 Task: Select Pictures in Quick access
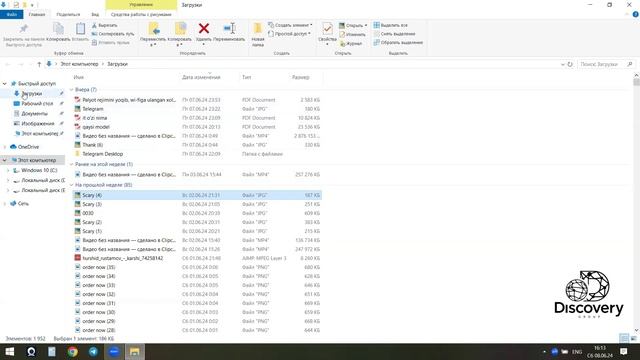pyautogui.click(x=38, y=123)
